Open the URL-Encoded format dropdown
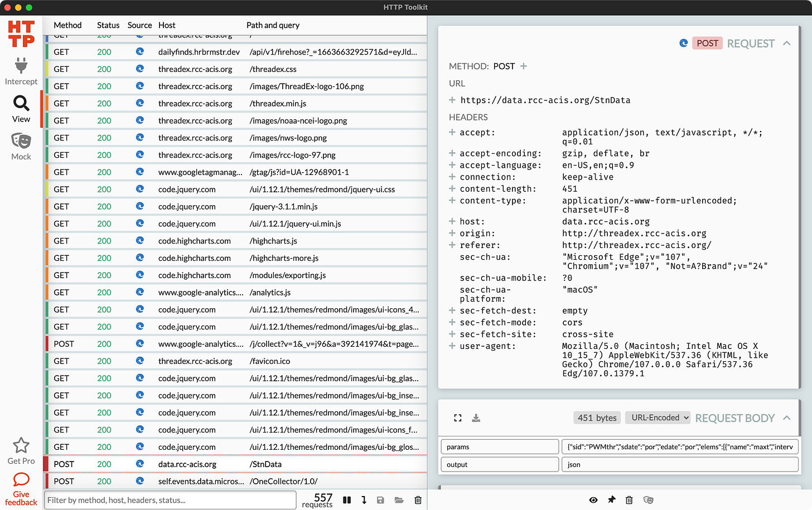812x510 pixels. (658, 417)
